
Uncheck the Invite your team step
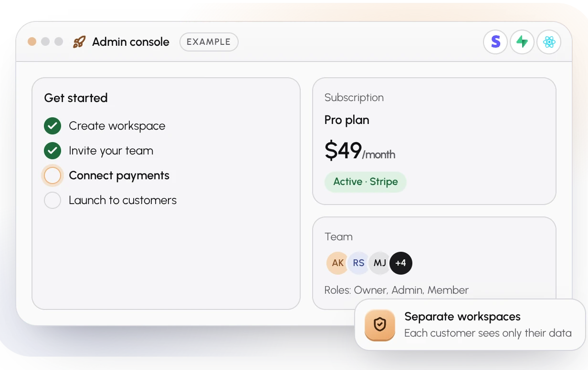tap(52, 151)
